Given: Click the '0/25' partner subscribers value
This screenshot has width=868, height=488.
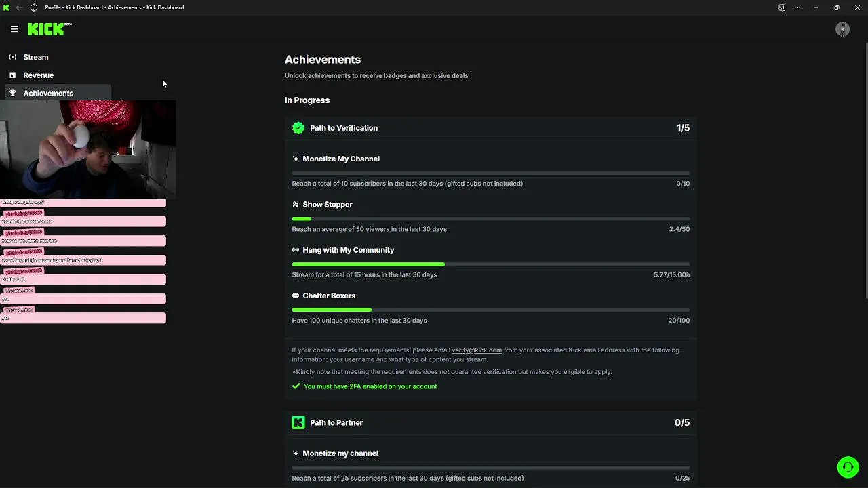Looking at the screenshot, I should click(x=683, y=479).
